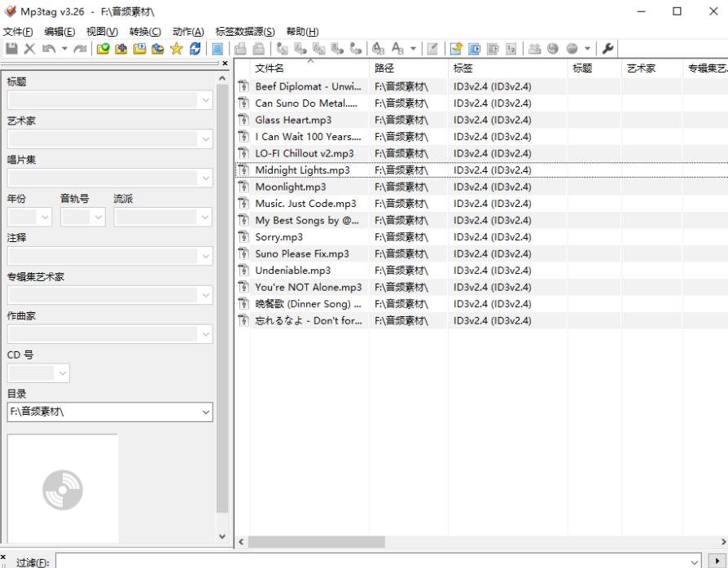Image resolution: width=728 pixels, height=568 pixels.
Task: Open the 年份 year dropdown
Action: (45, 217)
